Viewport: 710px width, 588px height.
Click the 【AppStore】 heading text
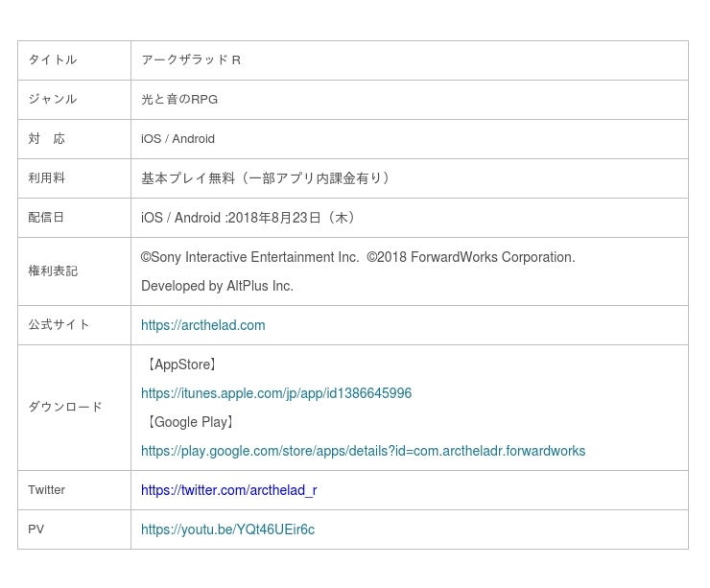point(181,365)
